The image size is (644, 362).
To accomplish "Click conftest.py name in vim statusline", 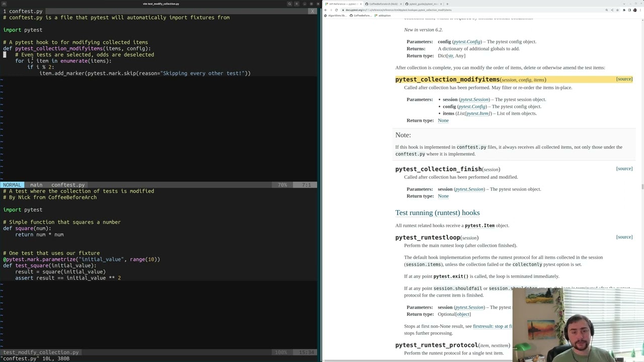I will click(68, 185).
